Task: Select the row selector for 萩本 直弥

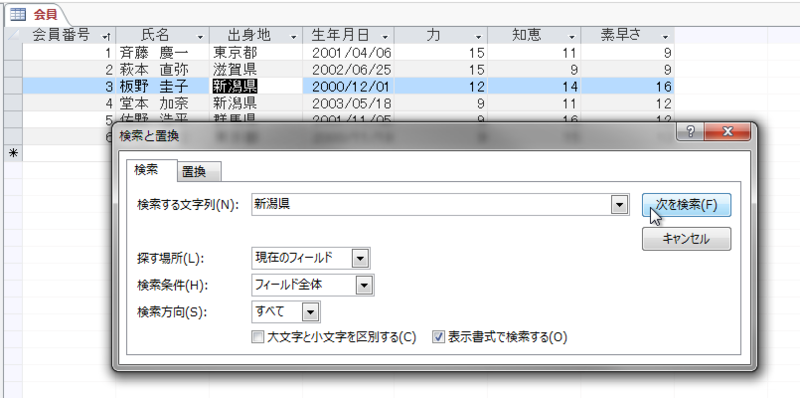Action: 13,69
